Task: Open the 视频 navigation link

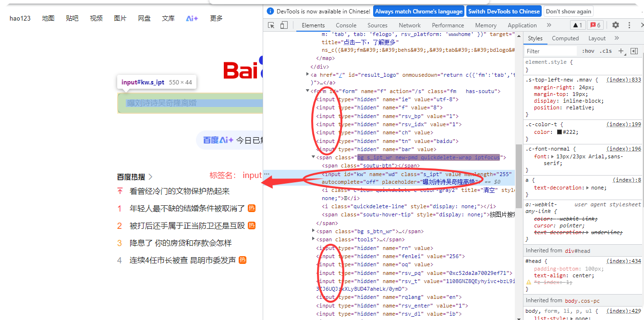Action: click(96, 18)
